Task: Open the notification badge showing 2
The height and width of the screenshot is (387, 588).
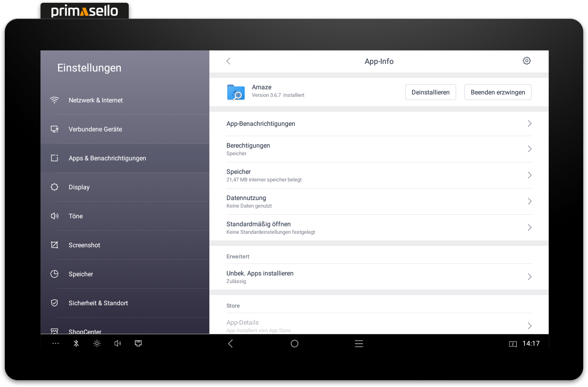Action: click(513, 344)
